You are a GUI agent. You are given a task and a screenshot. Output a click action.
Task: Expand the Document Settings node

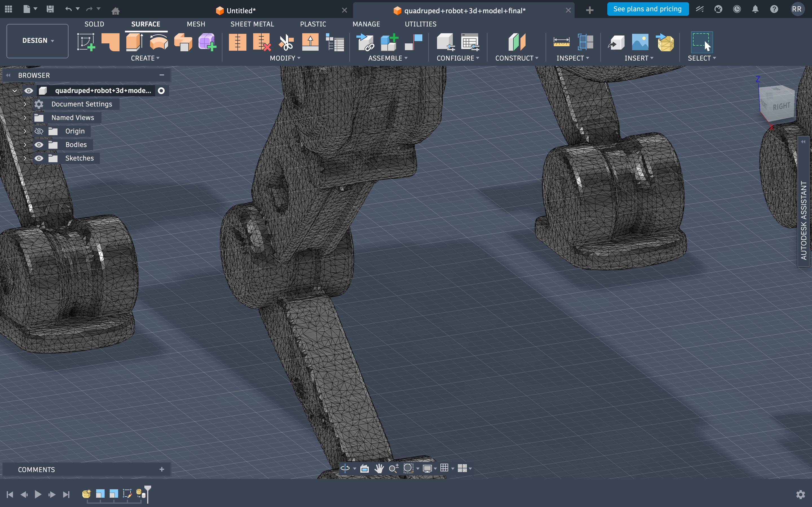(x=25, y=104)
